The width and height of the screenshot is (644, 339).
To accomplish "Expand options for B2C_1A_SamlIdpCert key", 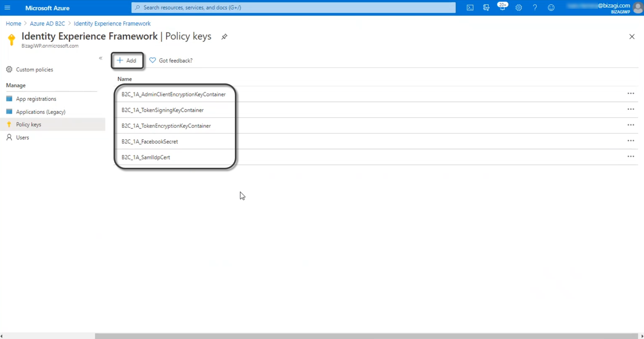I will [631, 157].
